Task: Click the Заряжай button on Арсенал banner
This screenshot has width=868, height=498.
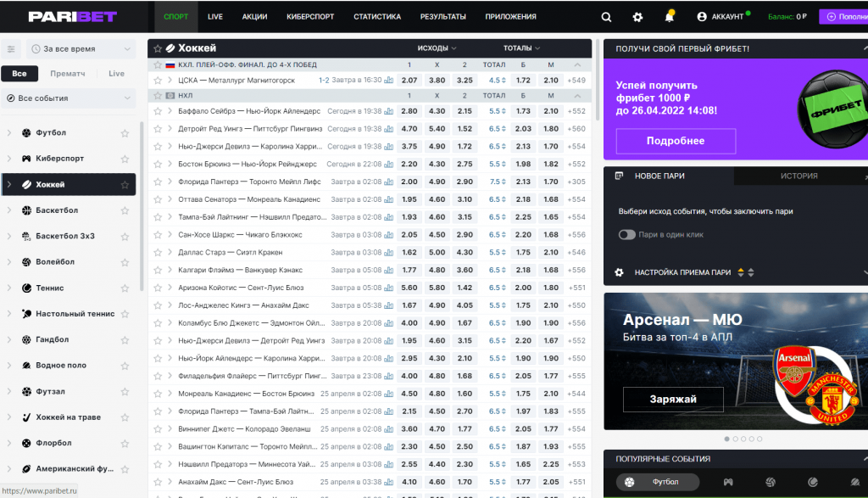Action: pos(673,399)
